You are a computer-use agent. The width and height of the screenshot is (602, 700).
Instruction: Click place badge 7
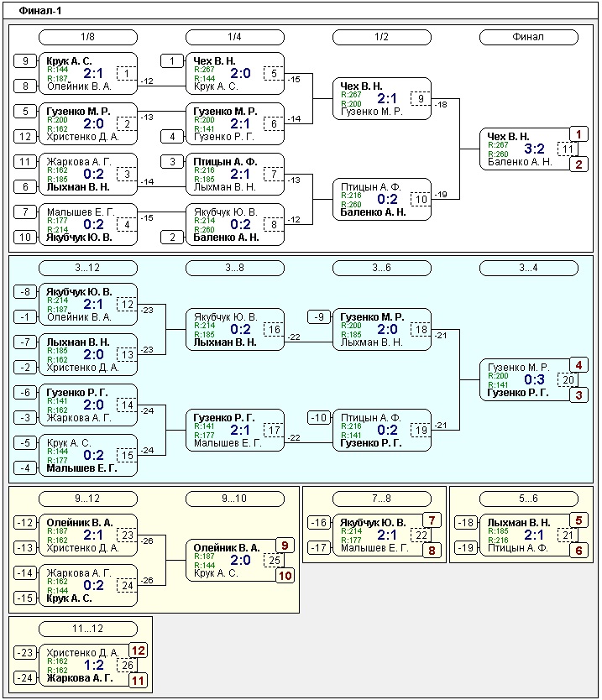coord(432,520)
